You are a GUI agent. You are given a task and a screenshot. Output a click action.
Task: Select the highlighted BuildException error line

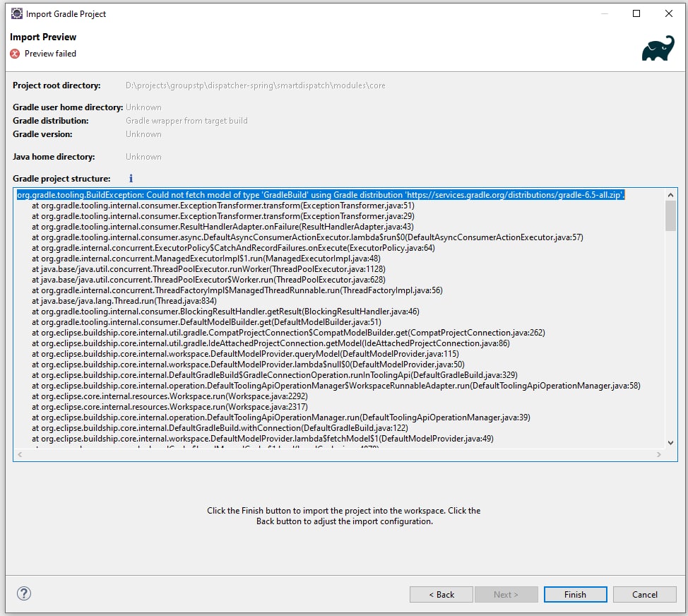pyautogui.click(x=321, y=195)
